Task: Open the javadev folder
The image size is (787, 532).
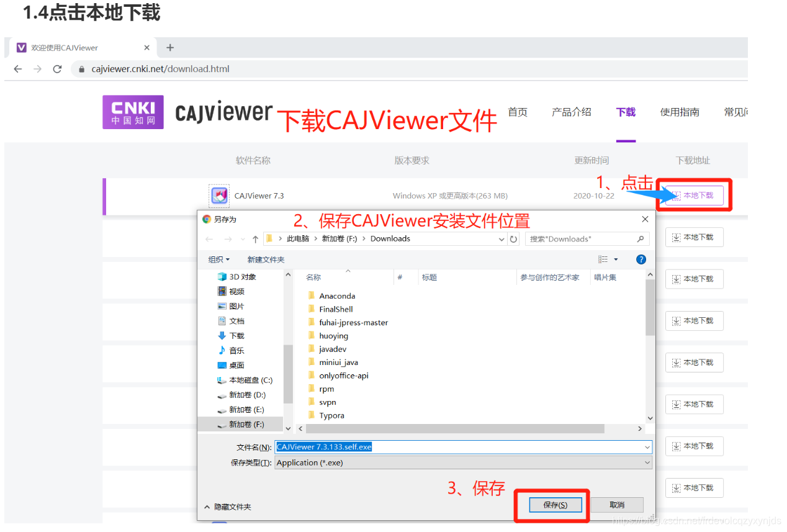Action: coord(327,349)
